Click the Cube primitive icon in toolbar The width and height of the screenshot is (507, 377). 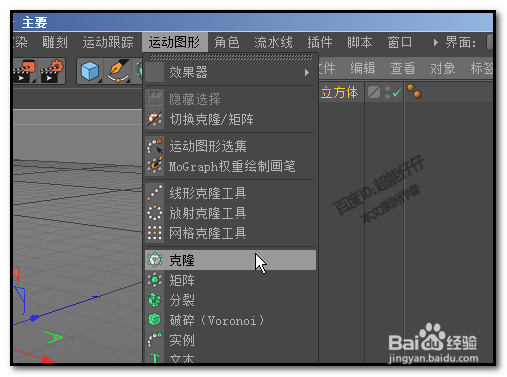(90, 71)
